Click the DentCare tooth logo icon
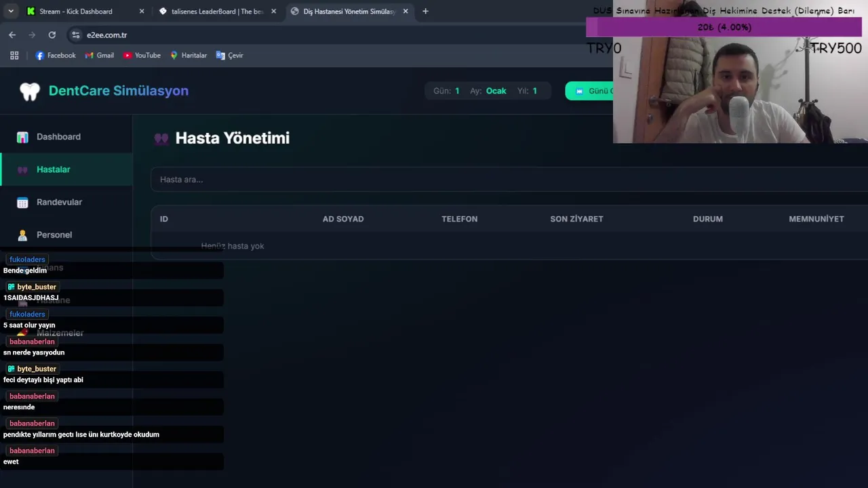Screen dimensions: 868x488 click(x=30, y=91)
